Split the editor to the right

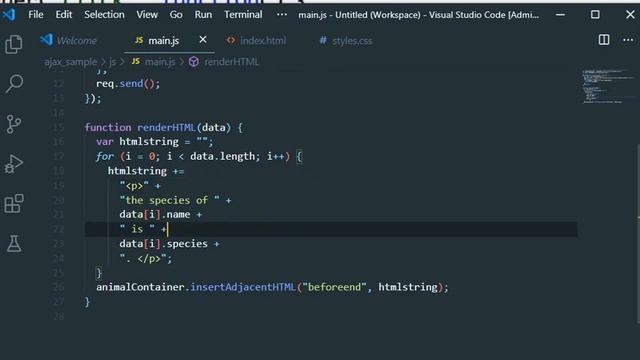pos(604,40)
